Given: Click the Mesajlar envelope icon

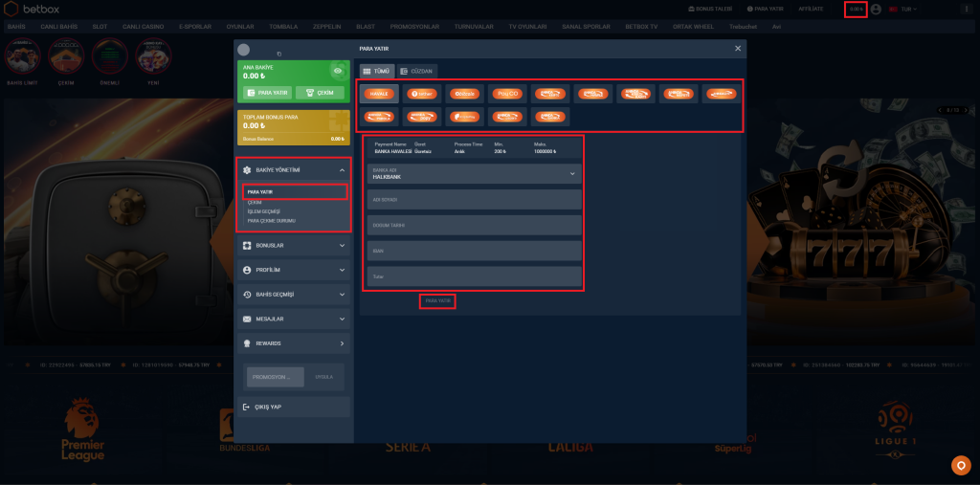Looking at the screenshot, I should 247,319.
